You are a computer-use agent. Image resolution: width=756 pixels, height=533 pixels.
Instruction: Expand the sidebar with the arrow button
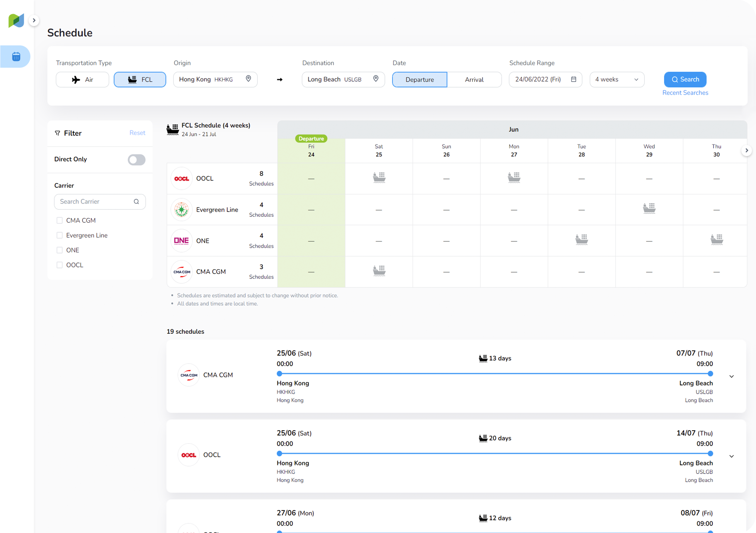click(x=34, y=20)
